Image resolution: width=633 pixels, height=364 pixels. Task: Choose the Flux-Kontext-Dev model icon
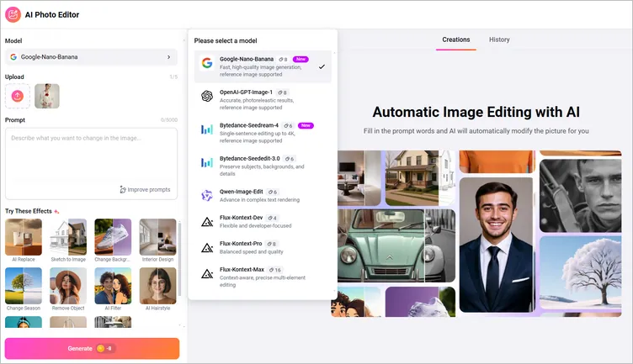[x=206, y=221]
